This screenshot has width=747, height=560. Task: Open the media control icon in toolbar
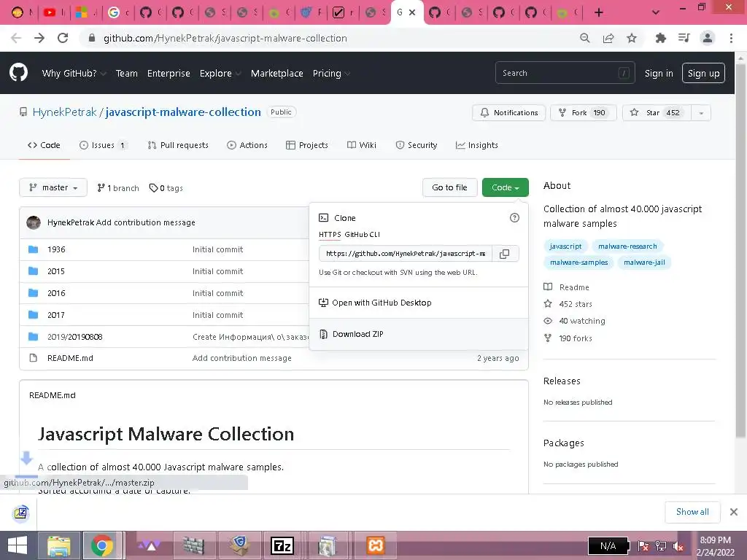684,38
